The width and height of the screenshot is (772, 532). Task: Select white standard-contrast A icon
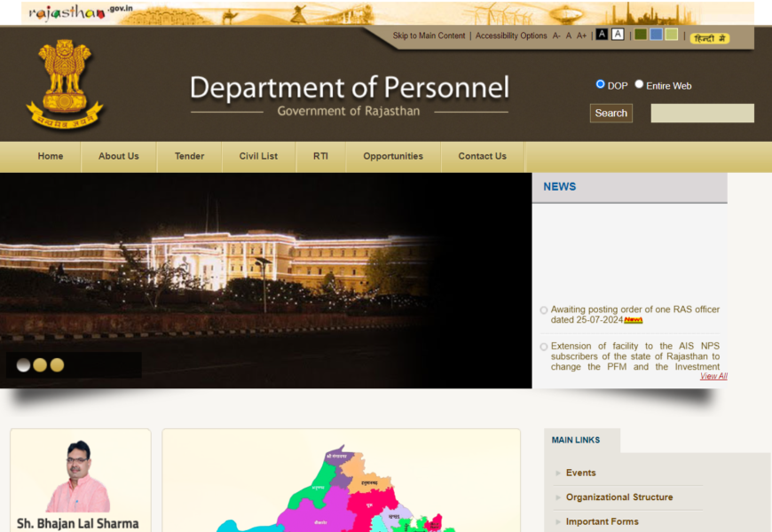click(618, 35)
